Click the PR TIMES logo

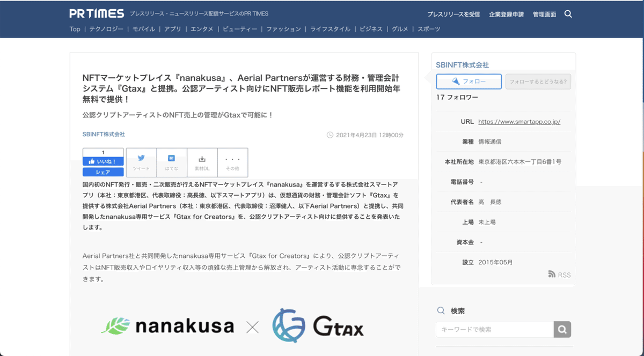(x=97, y=13)
